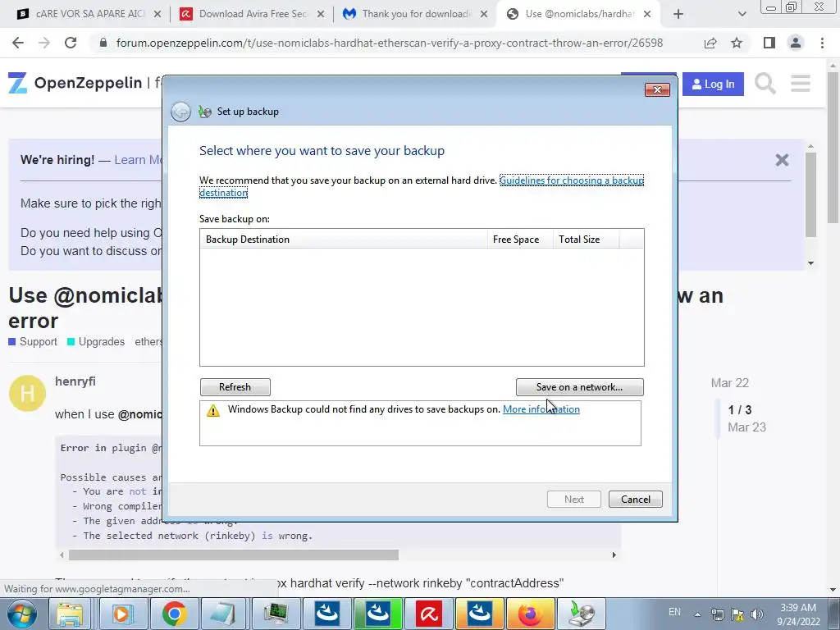The image size is (840, 630).
Task: Go back in the browser
Action: point(18,43)
